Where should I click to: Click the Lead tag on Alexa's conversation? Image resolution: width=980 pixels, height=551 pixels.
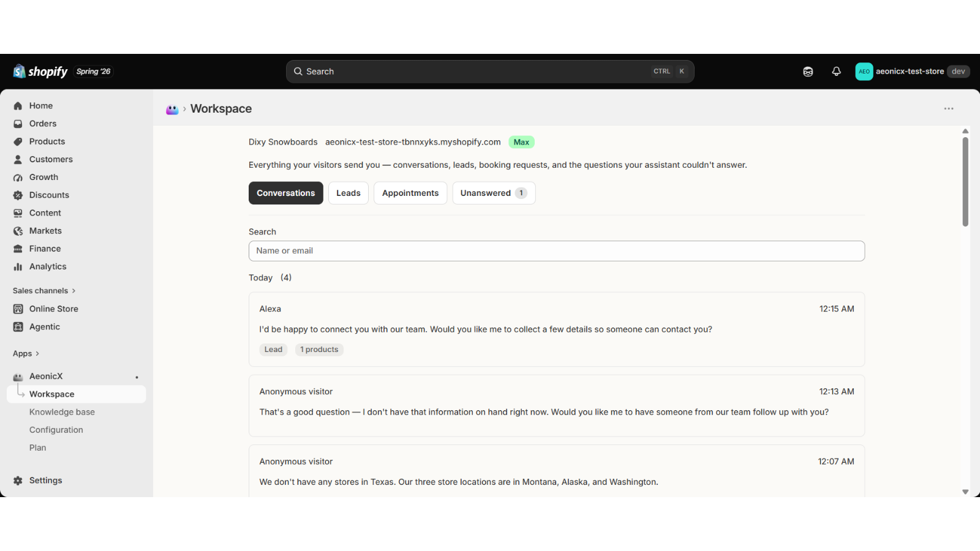click(x=273, y=350)
